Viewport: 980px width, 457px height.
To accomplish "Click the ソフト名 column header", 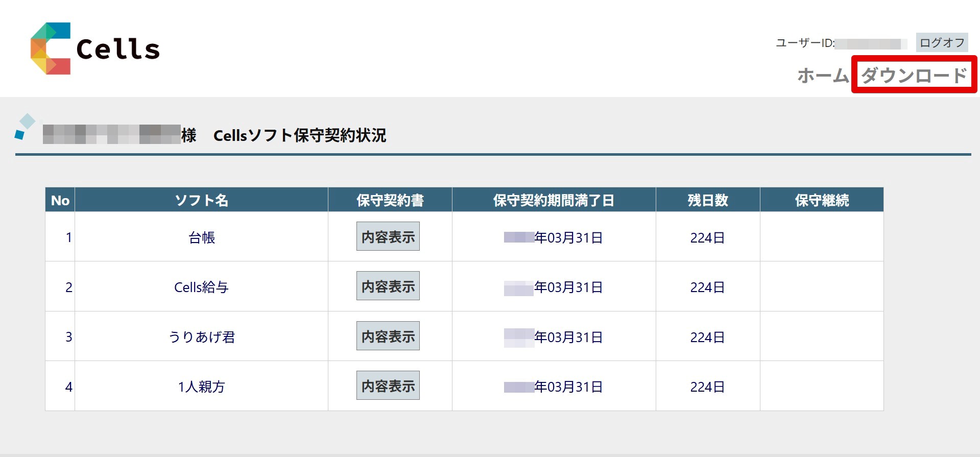I will [201, 200].
